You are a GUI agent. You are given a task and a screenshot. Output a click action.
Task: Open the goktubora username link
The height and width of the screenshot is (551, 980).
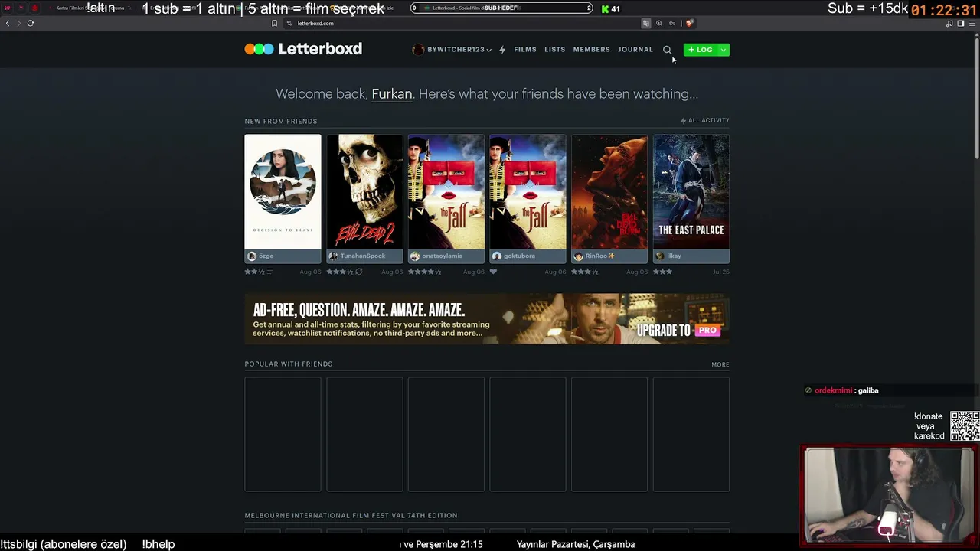[x=519, y=256]
